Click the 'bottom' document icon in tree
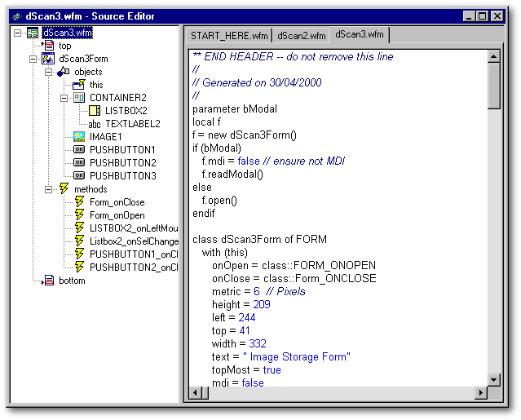 click(x=48, y=281)
